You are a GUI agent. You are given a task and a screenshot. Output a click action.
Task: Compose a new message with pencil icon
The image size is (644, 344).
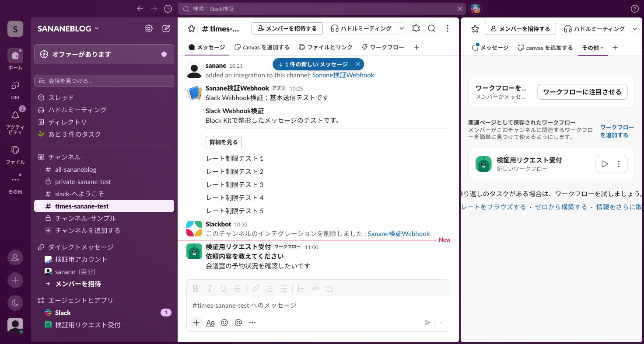(166, 28)
